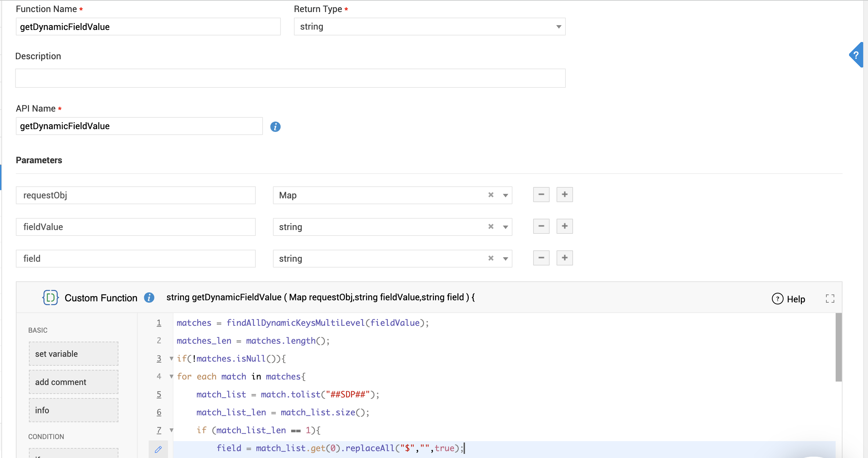Collapse the for each loop on line 4
This screenshot has width=868, height=458.
pyautogui.click(x=171, y=377)
